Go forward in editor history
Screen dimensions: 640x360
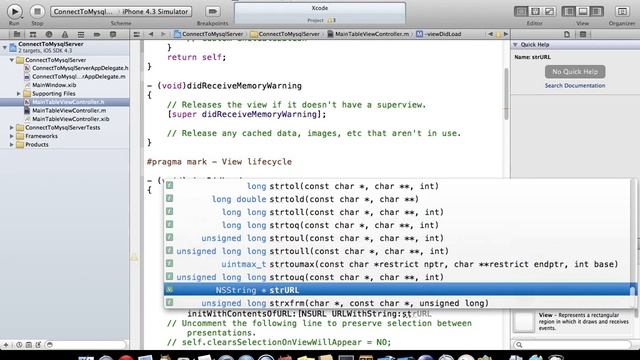[163, 34]
